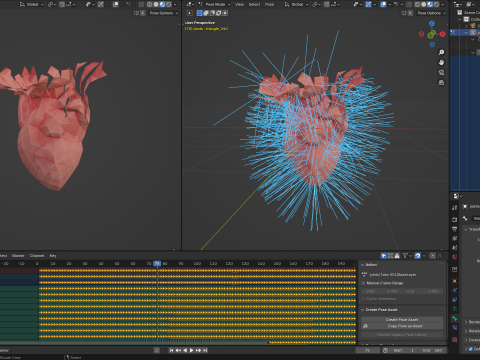This screenshot has width=480, height=360.
Task: Select box select mode icon, right viewport
Action: click(x=199, y=13)
